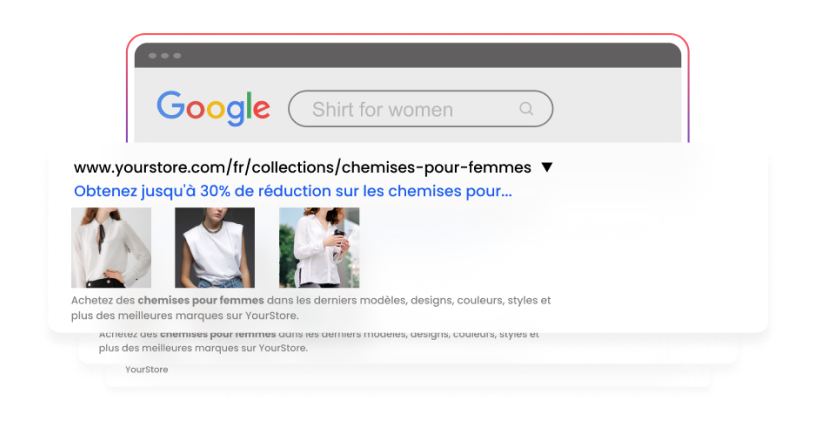Viewport: 816px width, 435px height.
Task: Click the middle gray window dot
Action: click(165, 56)
